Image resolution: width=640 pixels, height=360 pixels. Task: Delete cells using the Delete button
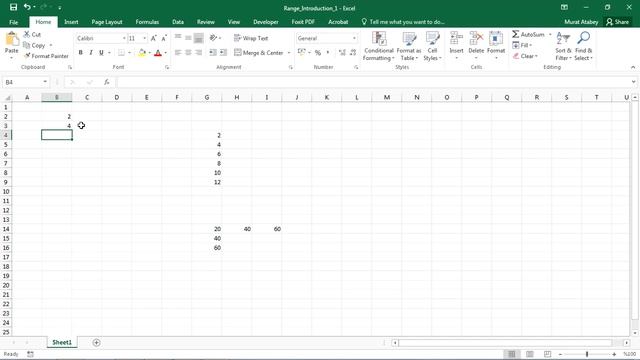coord(476,46)
